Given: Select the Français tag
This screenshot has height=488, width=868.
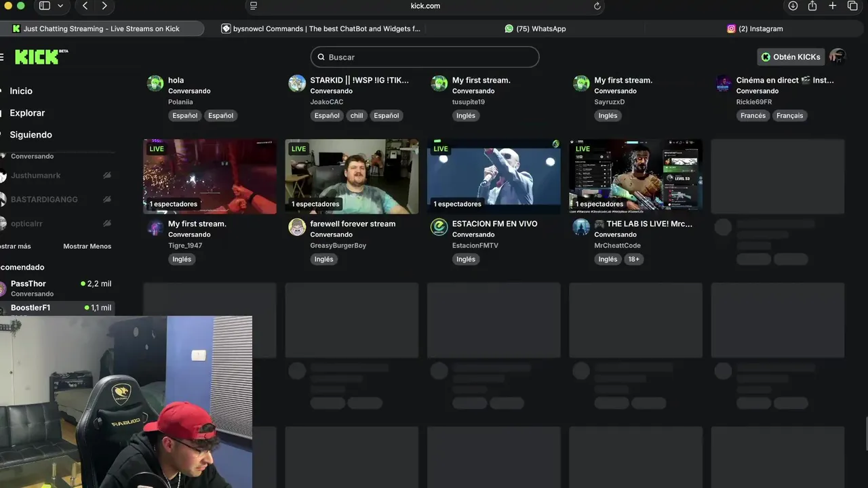Looking at the screenshot, I should click(x=790, y=115).
